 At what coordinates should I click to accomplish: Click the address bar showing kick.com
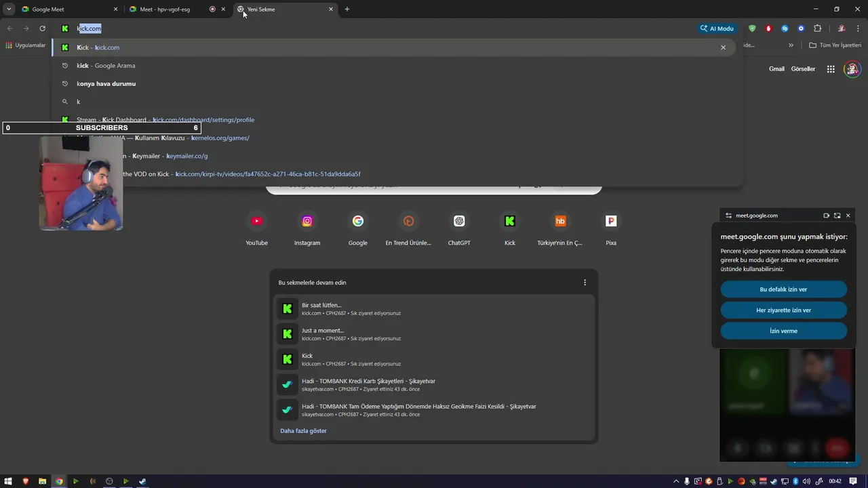click(x=380, y=28)
